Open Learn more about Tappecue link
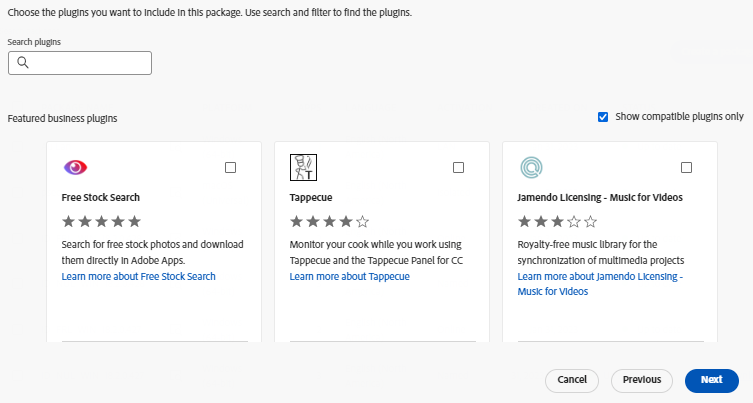Image resolution: width=753 pixels, height=403 pixels. click(350, 276)
